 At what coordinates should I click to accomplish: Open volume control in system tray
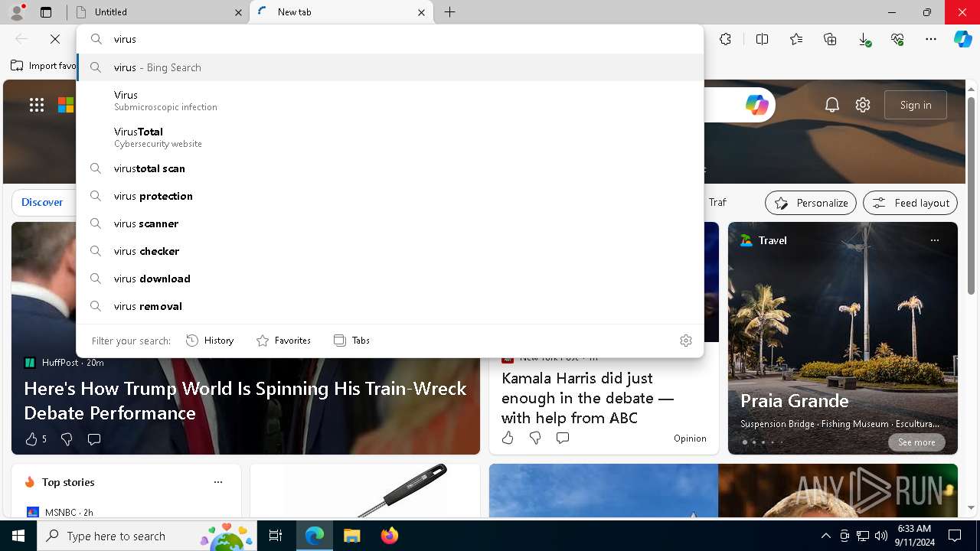(880, 536)
